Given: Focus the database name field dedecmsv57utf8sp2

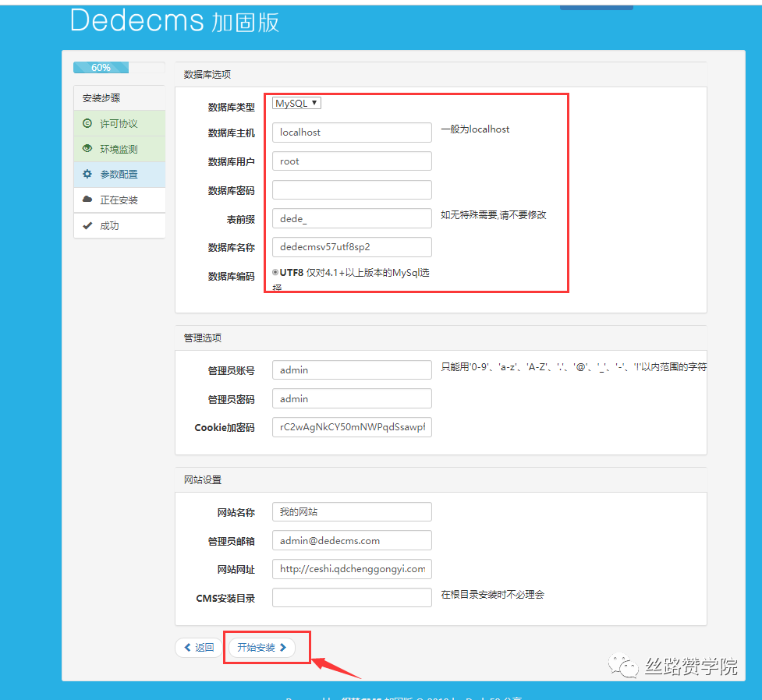Looking at the screenshot, I should [352, 247].
